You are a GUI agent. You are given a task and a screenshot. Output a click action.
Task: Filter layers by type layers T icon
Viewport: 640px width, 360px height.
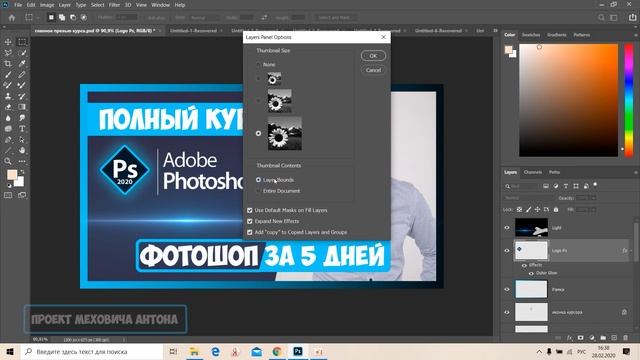click(x=566, y=186)
